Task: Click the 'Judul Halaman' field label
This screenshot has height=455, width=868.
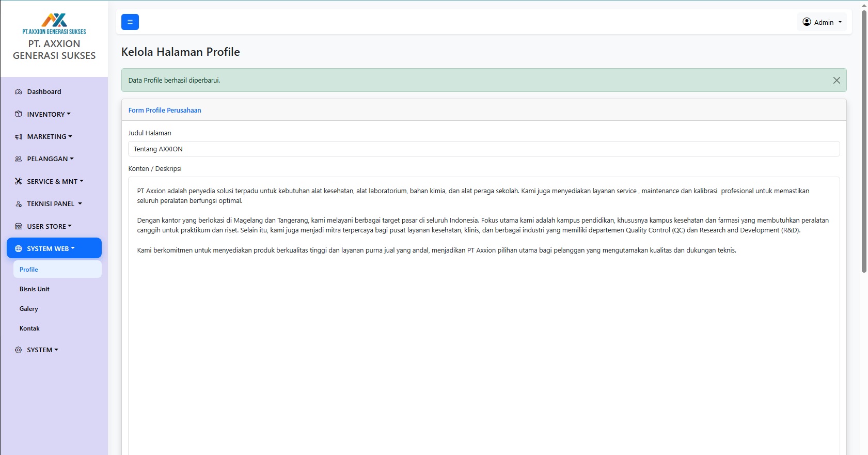Action: pos(150,133)
